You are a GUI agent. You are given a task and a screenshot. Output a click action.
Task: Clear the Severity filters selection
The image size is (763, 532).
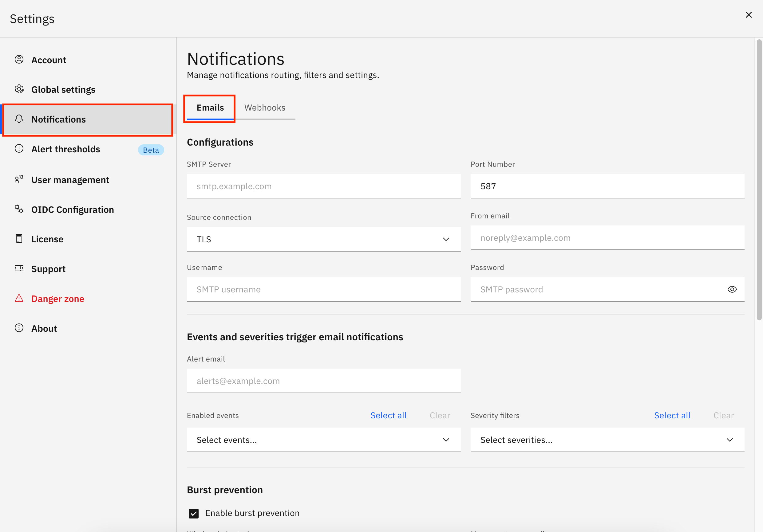[723, 416]
